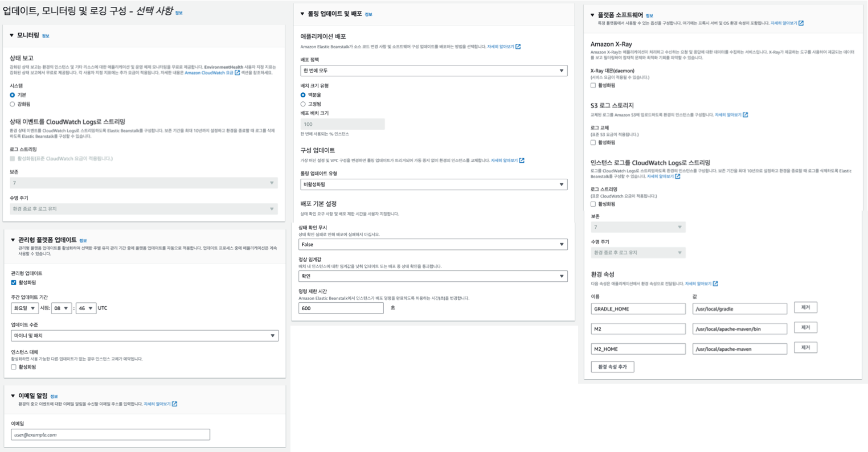Open the 화요일 weekday dropdown

coord(24,308)
